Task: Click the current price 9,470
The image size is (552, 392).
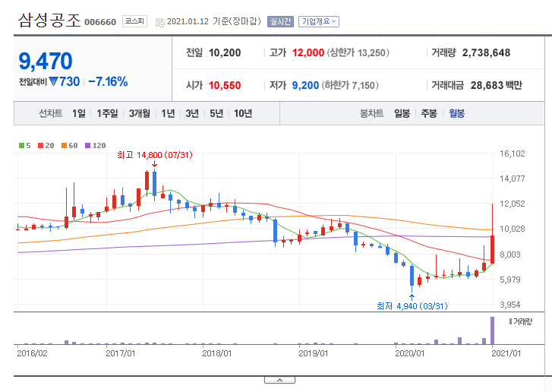Action: [x=46, y=61]
